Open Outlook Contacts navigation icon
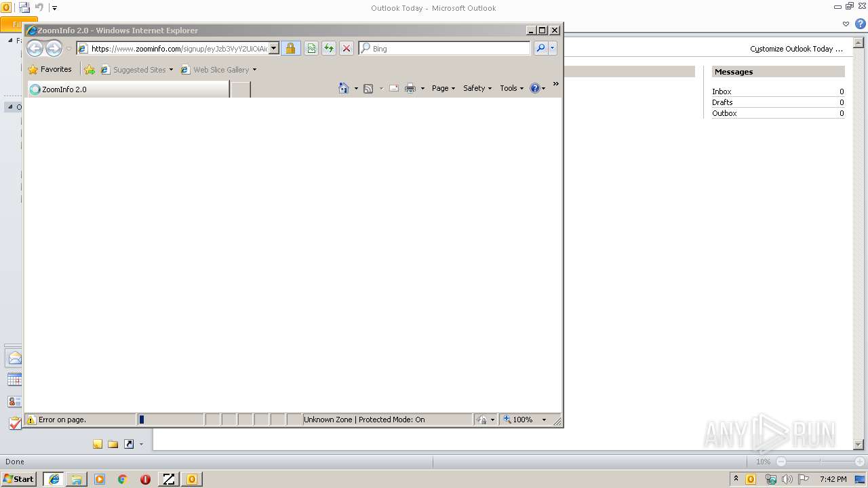The height and width of the screenshot is (488, 868). coord(14,401)
